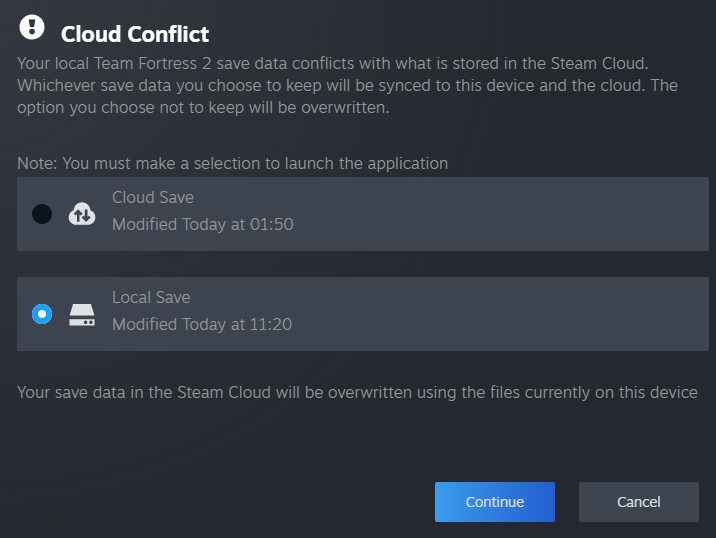Click the 'Local Save' label text
716x538 pixels.
[x=151, y=297]
